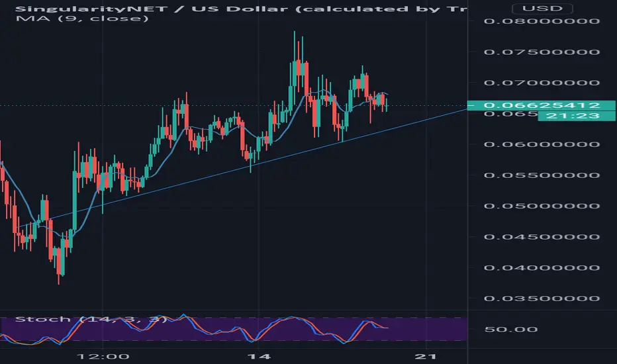The height and width of the screenshot is (364, 617).
Task: Select the stochastic oscillator lines pane
Action: click(x=234, y=329)
